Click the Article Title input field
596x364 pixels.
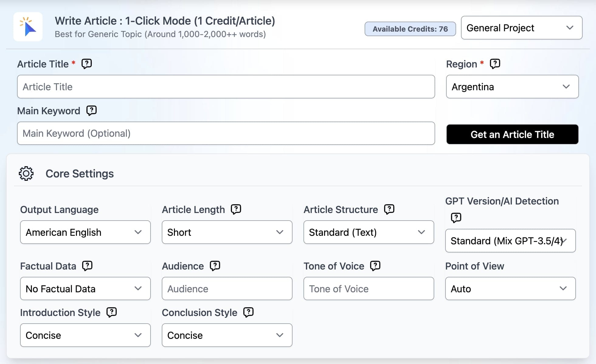[225, 87]
